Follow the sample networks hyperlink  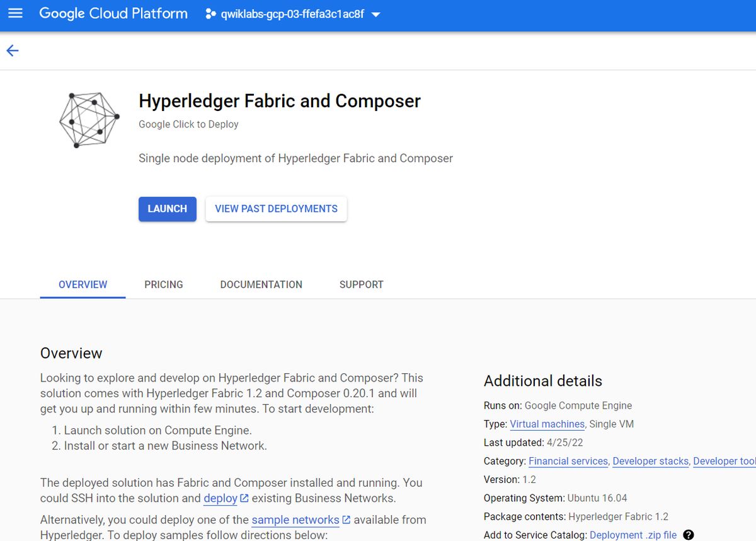point(295,520)
